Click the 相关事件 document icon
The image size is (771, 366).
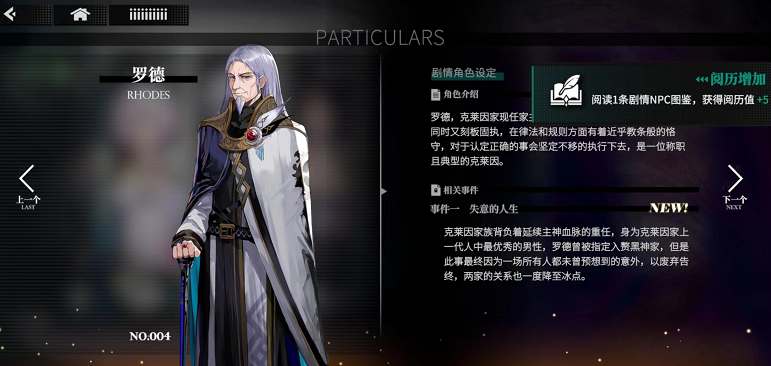435,190
